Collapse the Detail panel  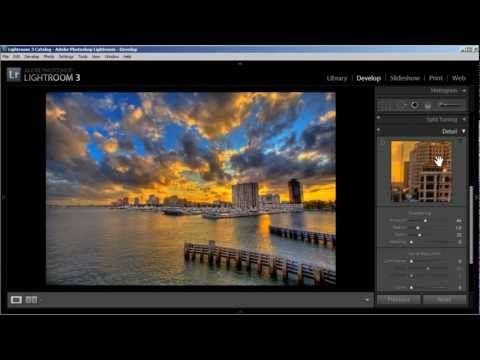tap(464, 131)
